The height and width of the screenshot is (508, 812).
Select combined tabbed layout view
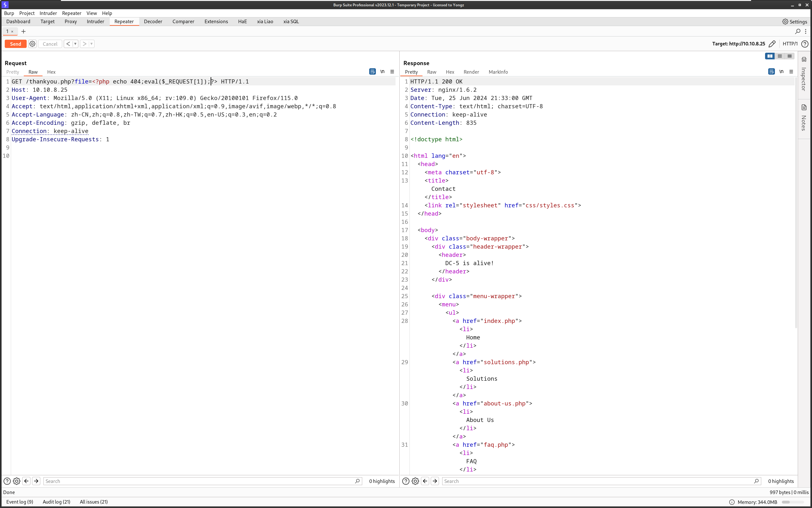point(789,56)
